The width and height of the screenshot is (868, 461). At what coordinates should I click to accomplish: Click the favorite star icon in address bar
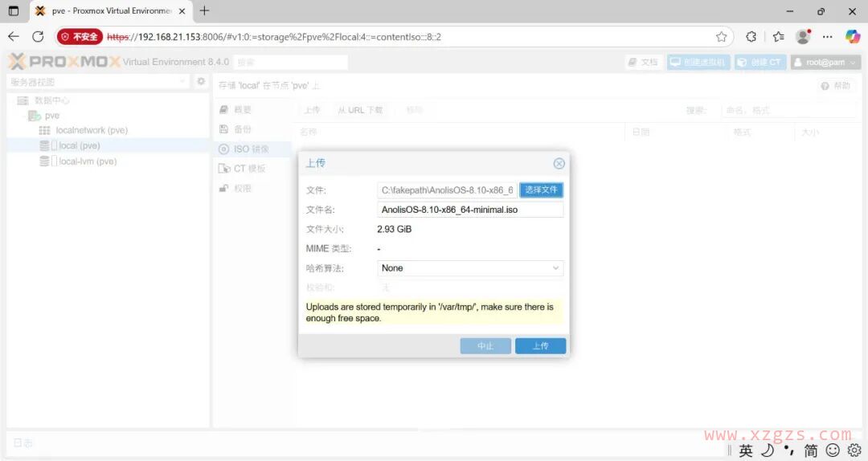coord(721,37)
